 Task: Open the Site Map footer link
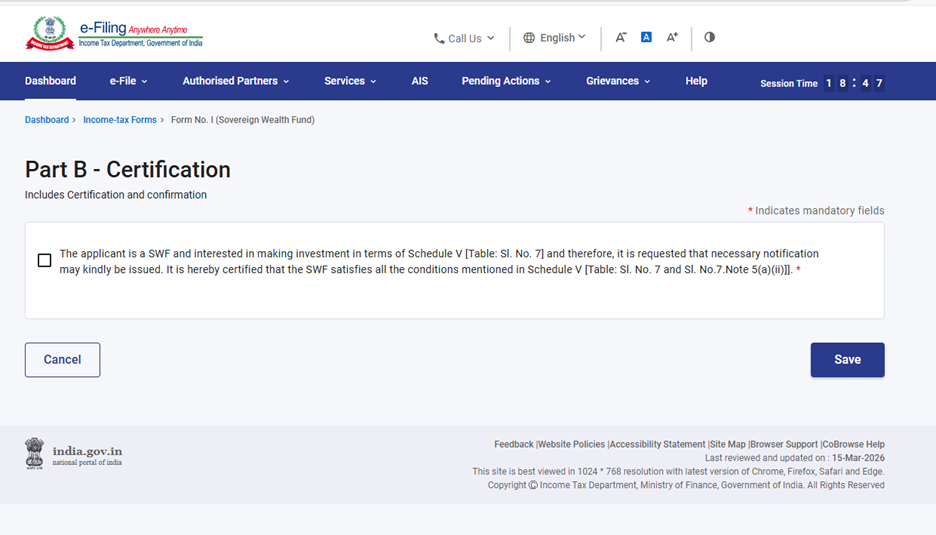727,444
